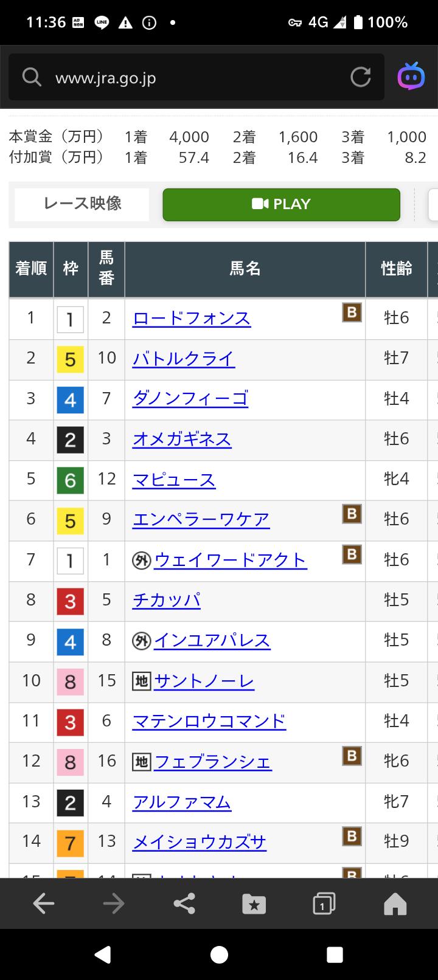Go to browser home icon
The height and width of the screenshot is (980, 438).
coord(395,905)
